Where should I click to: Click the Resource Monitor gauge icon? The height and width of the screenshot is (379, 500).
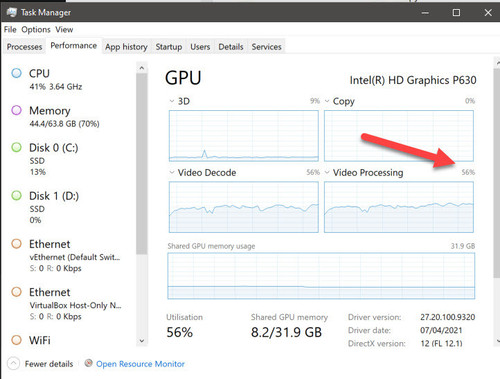pos(88,363)
